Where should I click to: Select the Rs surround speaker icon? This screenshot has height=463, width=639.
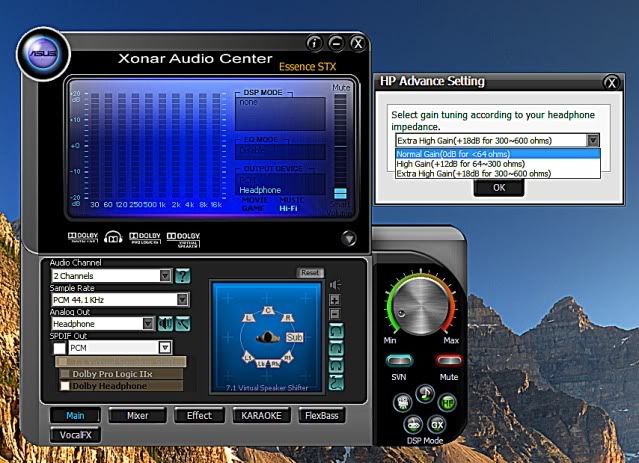(x=288, y=357)
